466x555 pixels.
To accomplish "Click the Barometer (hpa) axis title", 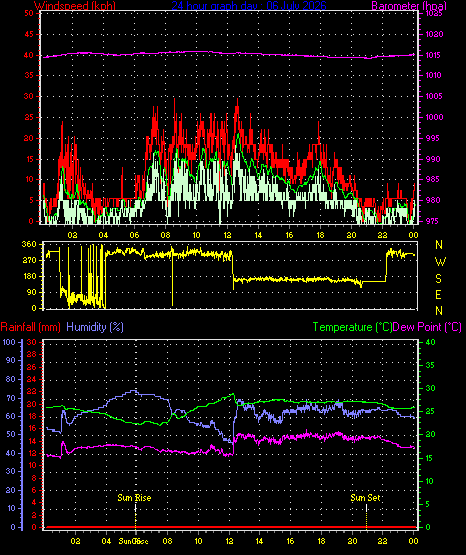I will (409, 6).
